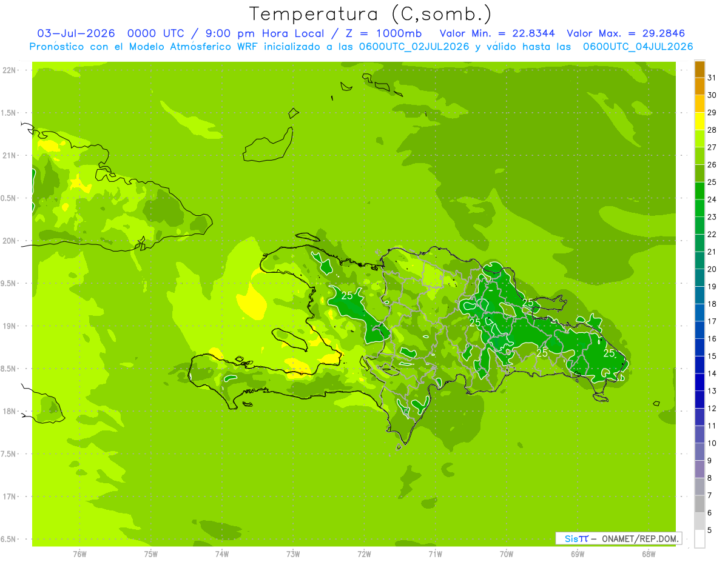Click the colorbar label '14'
This screenshot has height=562, width=728.
click(712, 373)
